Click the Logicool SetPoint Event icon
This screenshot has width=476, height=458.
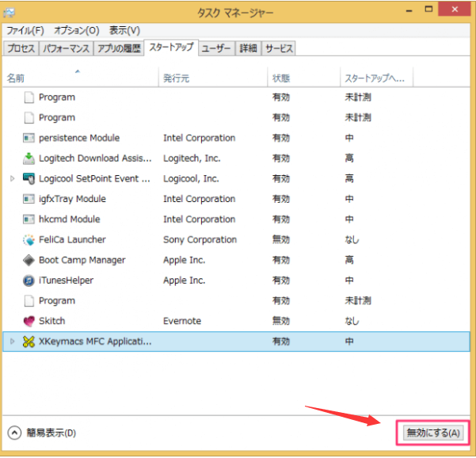click(x=29, y=179)
